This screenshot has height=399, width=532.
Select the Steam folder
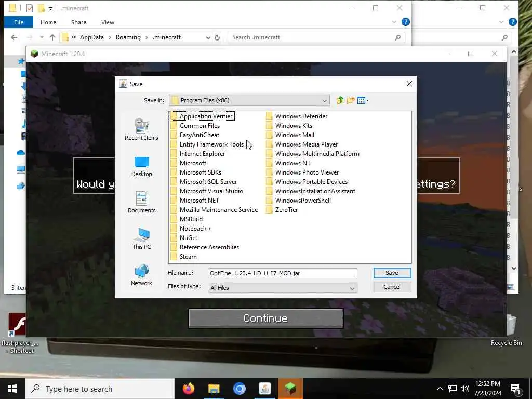(x=183, y=257)
